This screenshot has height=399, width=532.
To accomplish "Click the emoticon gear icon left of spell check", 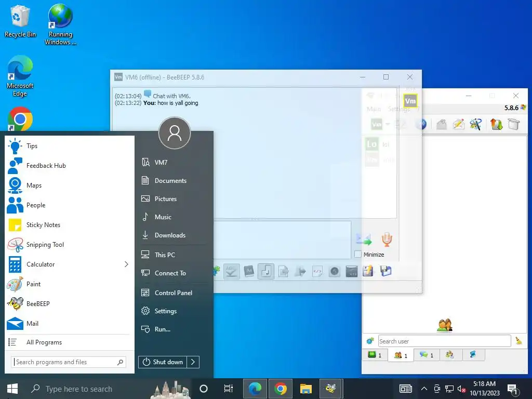I will pos(217,271).
